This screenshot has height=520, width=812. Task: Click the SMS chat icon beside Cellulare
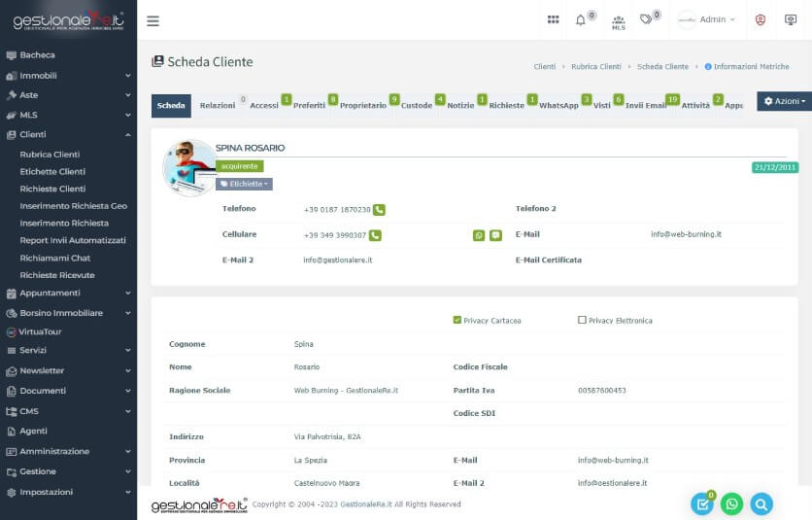coord(495,235)
